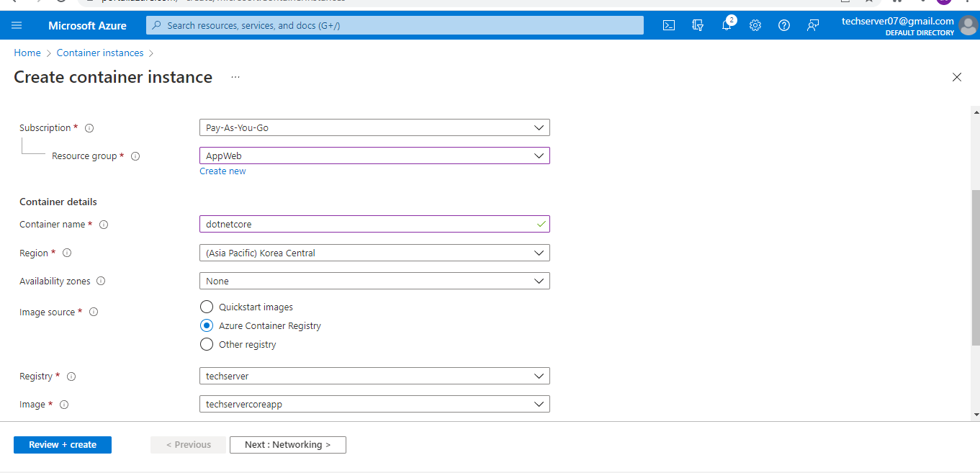Launch Cloud Shell from the top bar

tap(669, 25)
